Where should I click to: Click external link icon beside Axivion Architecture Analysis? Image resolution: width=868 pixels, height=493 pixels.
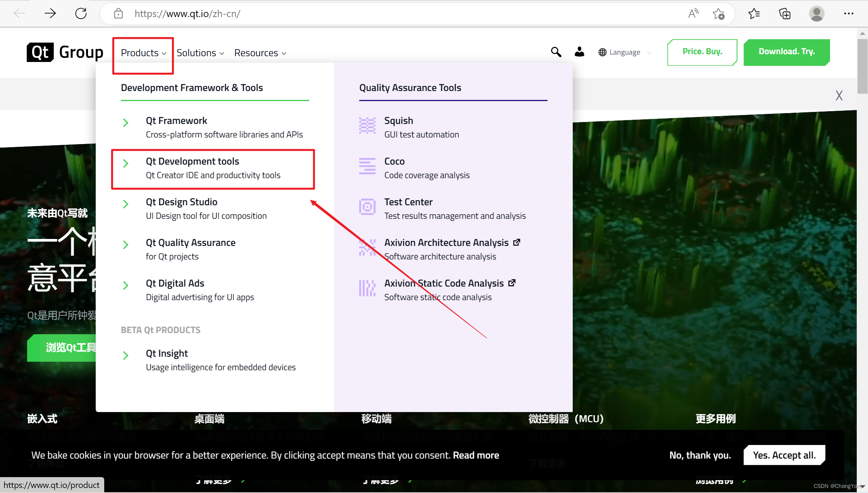point(517,242)
